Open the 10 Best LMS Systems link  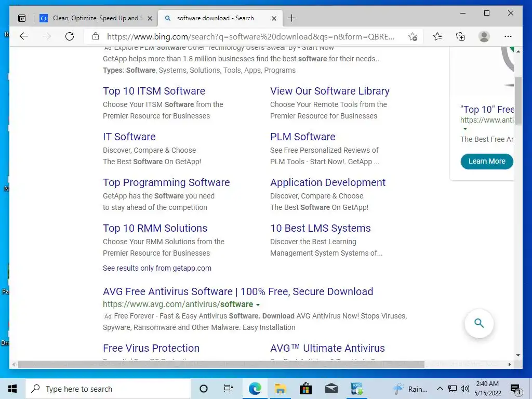tap(320, 229)
